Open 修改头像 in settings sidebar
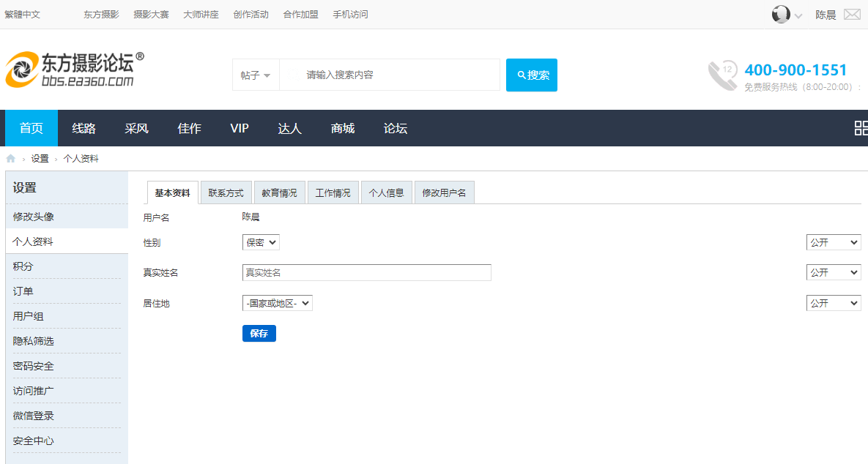The width and height of the screenshot is (868, 464). (34, 217)
